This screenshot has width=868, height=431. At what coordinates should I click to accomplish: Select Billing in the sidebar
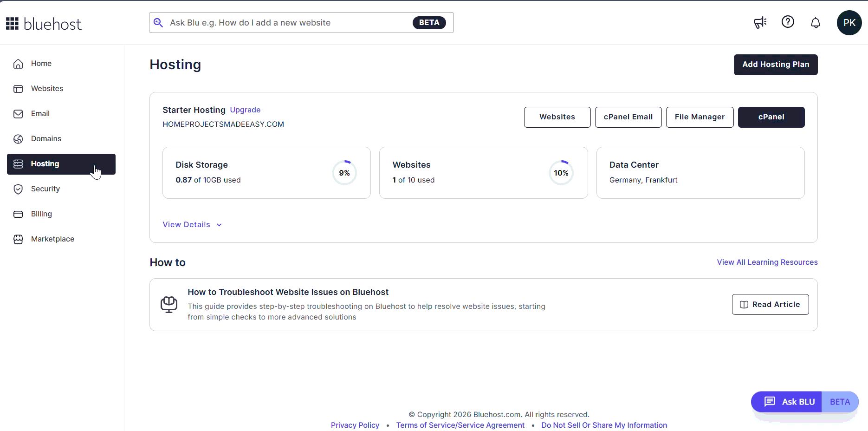pyautogui.click(x=41, y=214)
